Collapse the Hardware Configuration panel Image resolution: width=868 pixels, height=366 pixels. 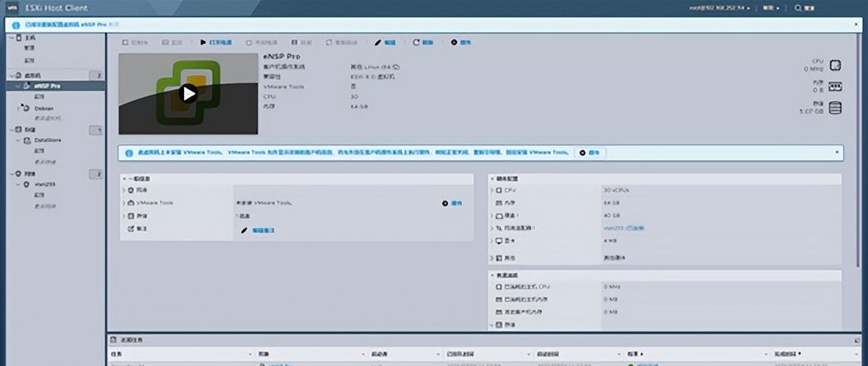pyautogui.click(x=492, y=179)
